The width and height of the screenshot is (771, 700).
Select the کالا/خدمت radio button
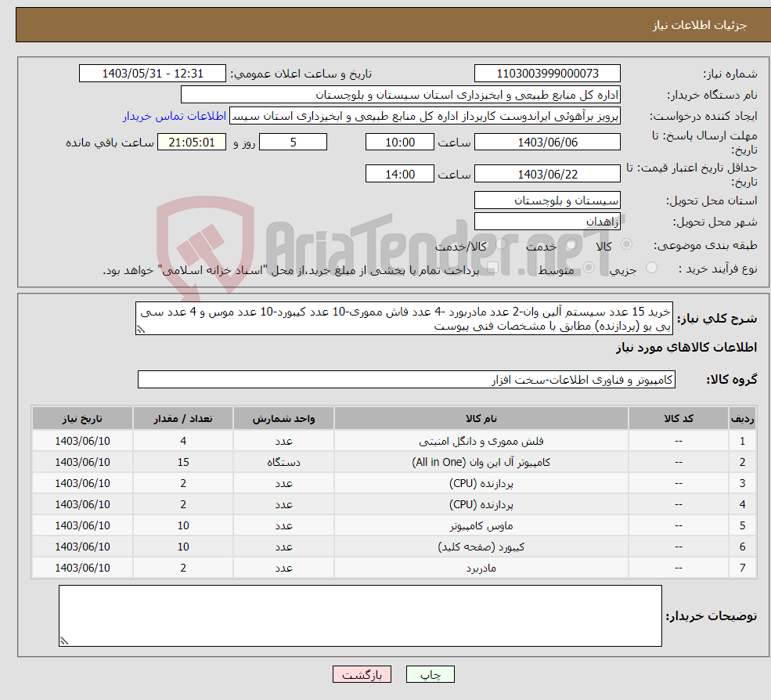point(501,244)
